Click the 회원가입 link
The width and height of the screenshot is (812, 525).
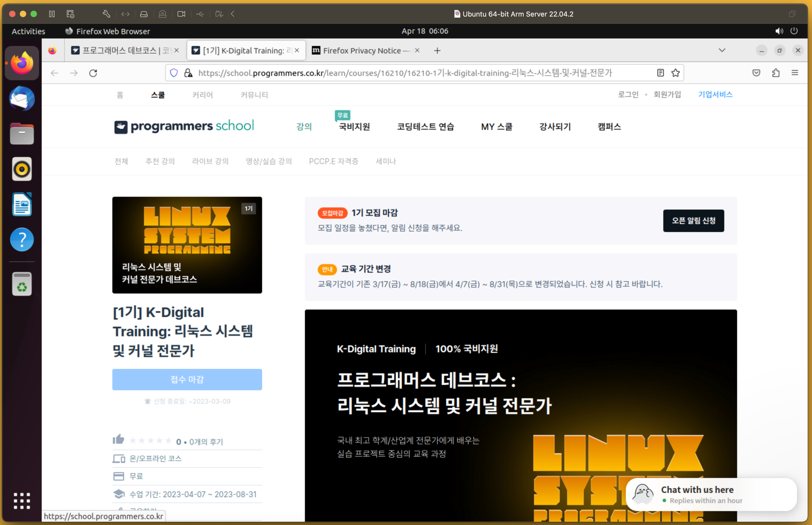pyautogui.click(x=667, y=94)
